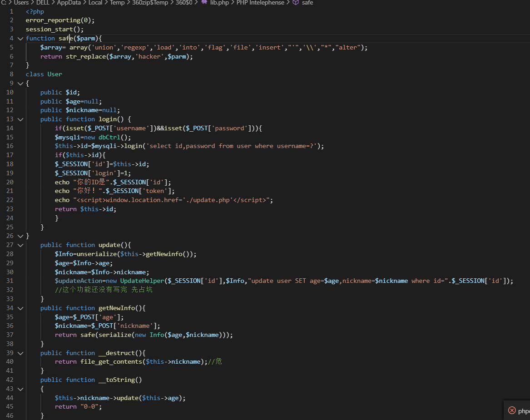Click the class name User on line 8
530x420 pixels.
click(x=55, y=74)
